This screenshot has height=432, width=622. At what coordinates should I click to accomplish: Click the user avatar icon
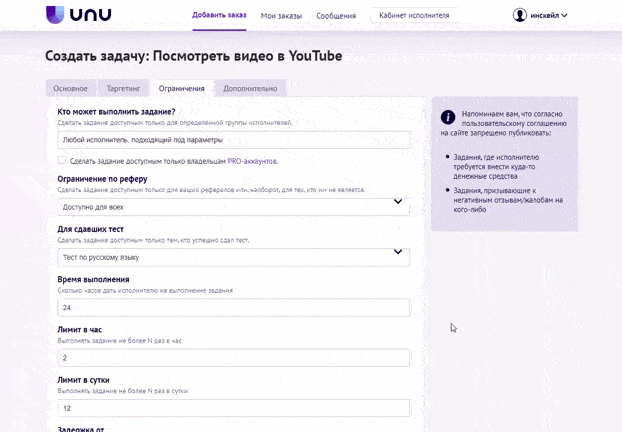coord(519,15)
